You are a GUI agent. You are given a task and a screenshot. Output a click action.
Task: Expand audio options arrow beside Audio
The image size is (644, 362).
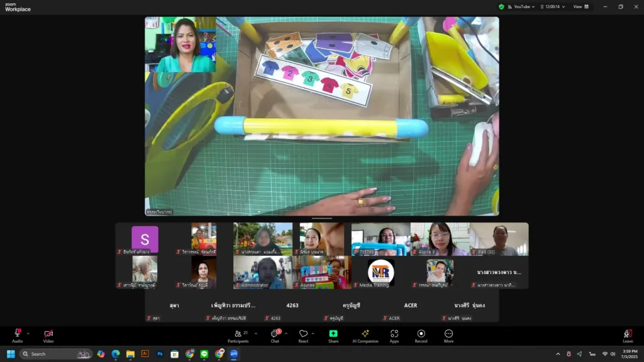pos(28,333)
